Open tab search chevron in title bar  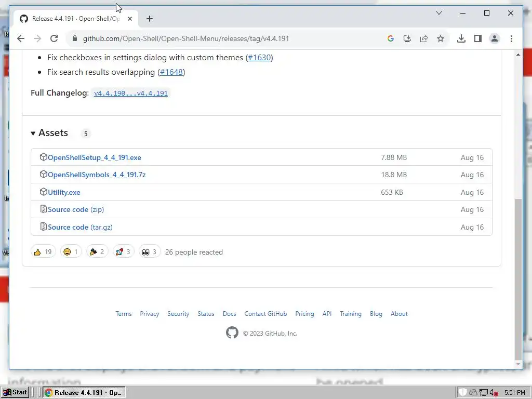(438, 13)
